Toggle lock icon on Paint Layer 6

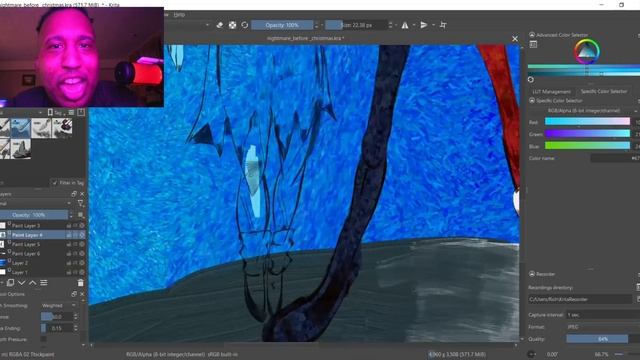[69, 254]
